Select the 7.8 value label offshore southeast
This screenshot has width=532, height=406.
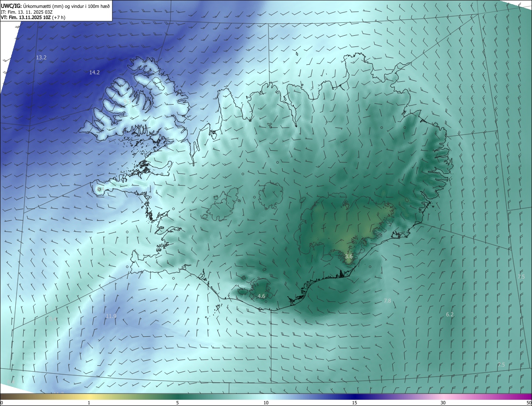tap(387, 301)
